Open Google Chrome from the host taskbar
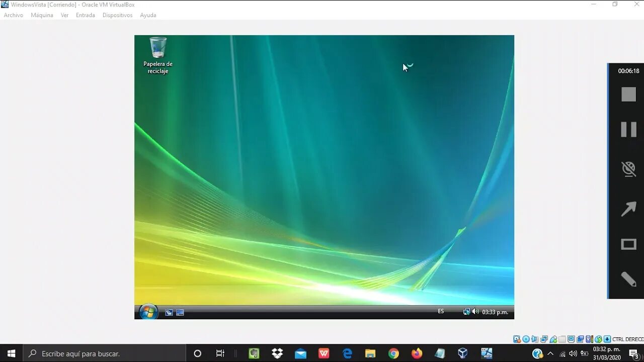This screenshot has height=362, width=644. [393, 353]
